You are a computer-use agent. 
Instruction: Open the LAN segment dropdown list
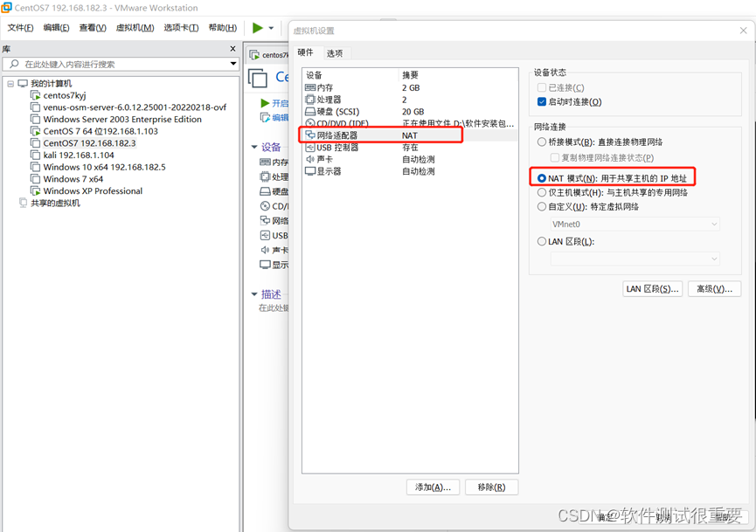(635, 259)
